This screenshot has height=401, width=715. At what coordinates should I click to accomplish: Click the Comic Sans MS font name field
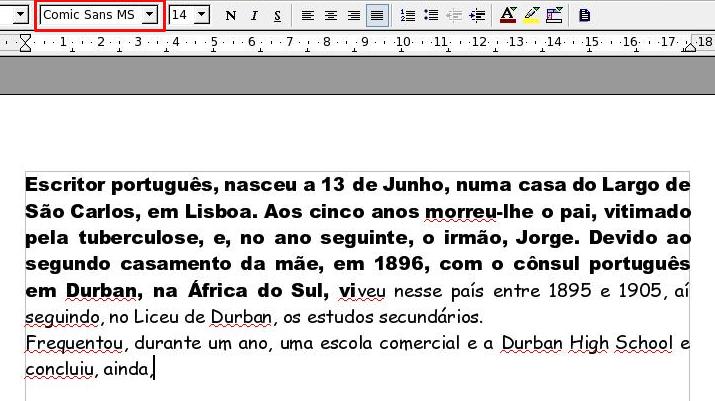coord(91,15)
